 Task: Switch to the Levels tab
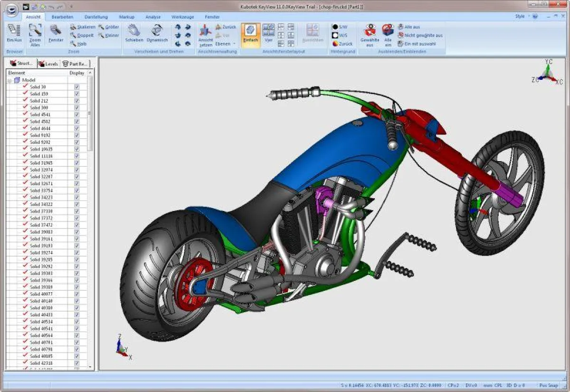50,63
